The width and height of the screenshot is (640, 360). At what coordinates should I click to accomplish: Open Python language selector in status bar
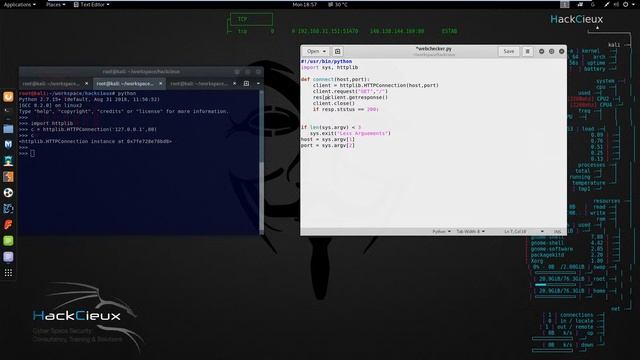pos(441,231)
